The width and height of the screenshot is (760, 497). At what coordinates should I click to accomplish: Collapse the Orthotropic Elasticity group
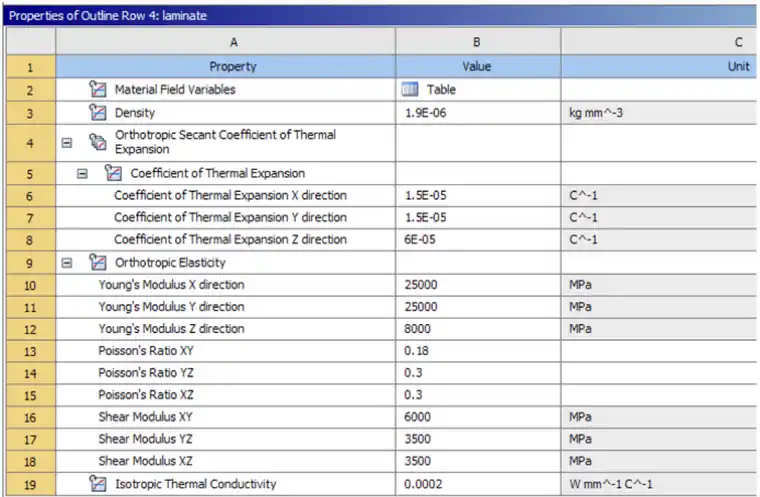coord(67,263)
